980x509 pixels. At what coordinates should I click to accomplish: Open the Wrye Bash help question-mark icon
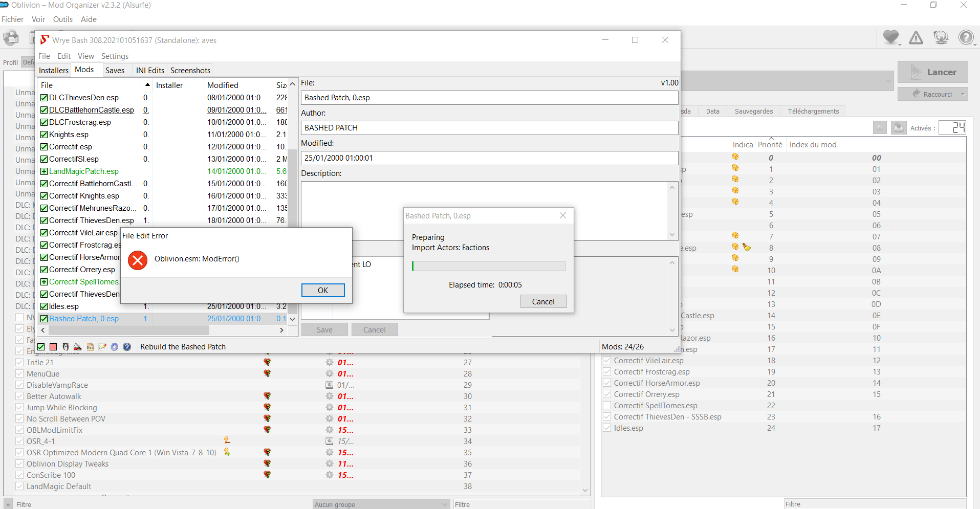[x=127, y=347]
